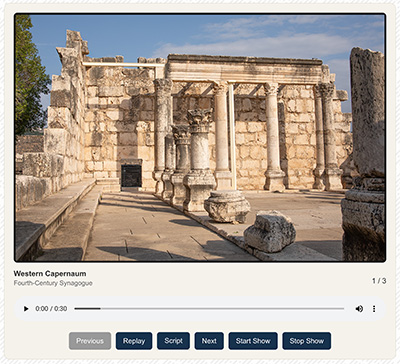
Task: Click the 0:00 / 0:30 time display
Action: tap(51, 309)
